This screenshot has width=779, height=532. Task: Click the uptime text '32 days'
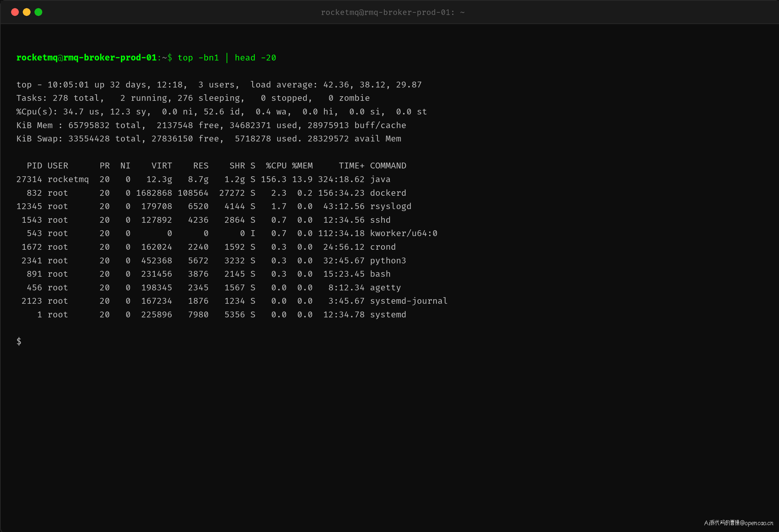128,85
